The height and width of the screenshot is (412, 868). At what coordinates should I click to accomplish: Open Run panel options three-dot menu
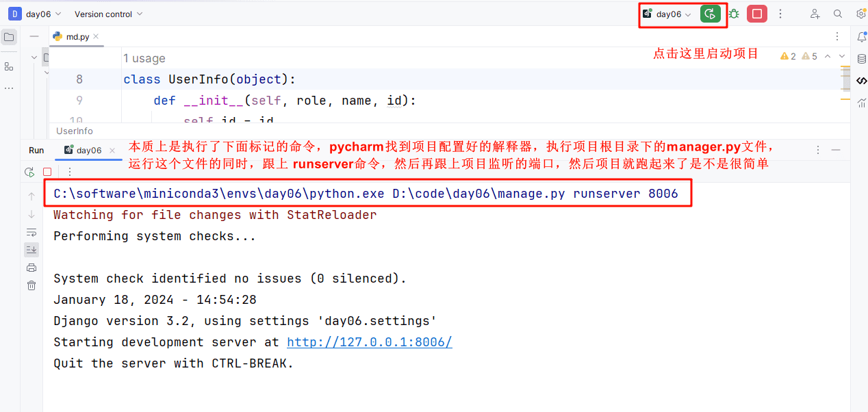pyautogui.click(x=817, y=150)
